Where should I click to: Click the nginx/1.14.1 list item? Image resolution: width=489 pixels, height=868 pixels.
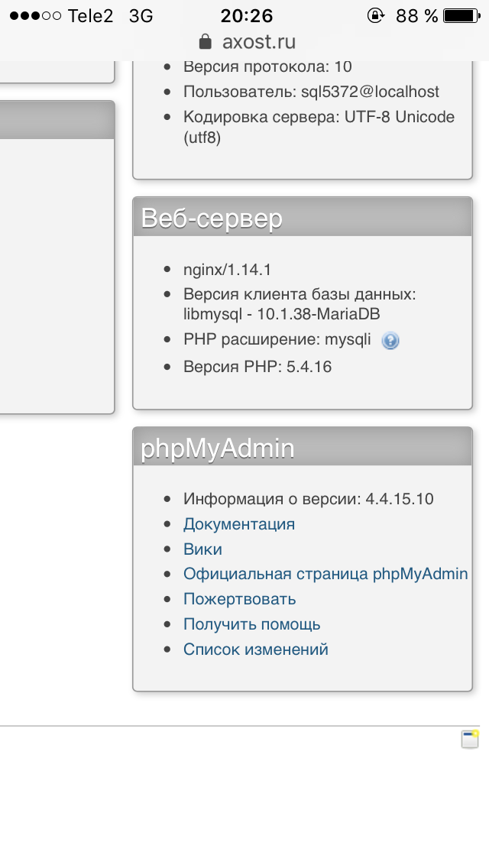coord(228,270)
